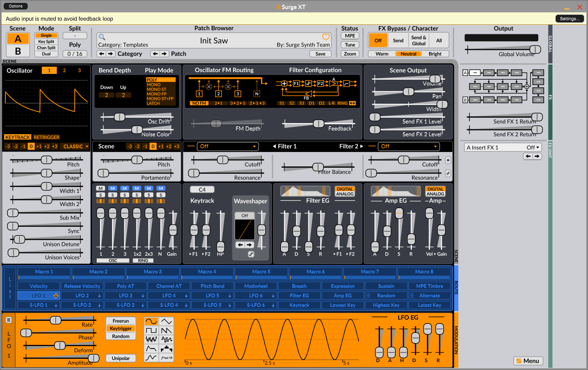Click Save patch button
Image resolution: width=588 pixels, height=370 pixels.
pos(320,54)
